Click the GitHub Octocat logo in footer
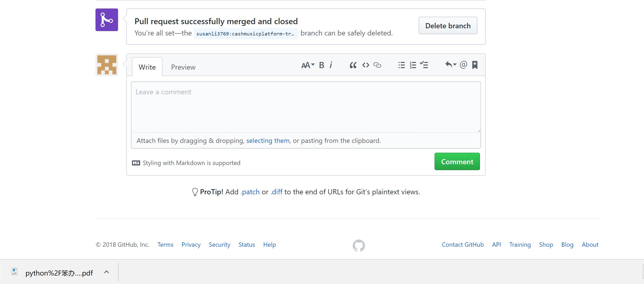The width and height of the screenshot is (644, 284). coord(359,245)
